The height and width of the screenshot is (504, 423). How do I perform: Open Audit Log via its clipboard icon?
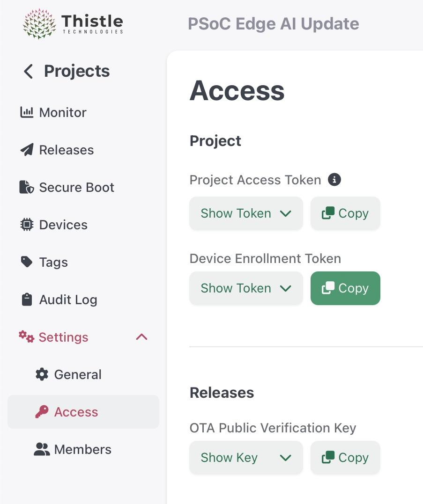coord(28,299)
